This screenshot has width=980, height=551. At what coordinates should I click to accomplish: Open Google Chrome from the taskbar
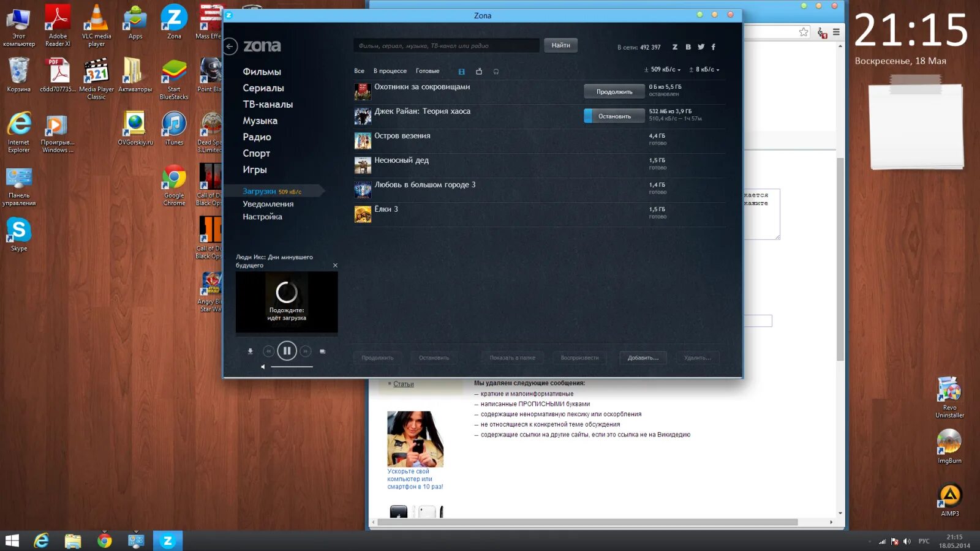[105, 541]
